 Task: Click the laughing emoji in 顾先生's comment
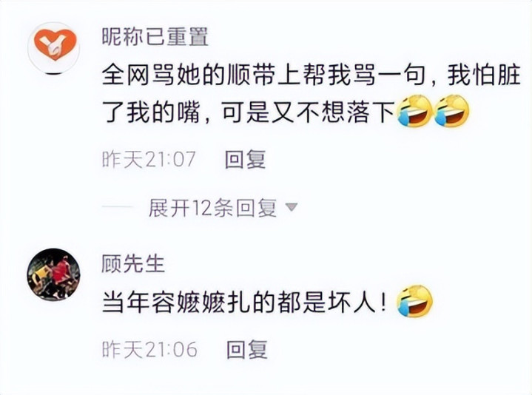[x=414, y=301]
